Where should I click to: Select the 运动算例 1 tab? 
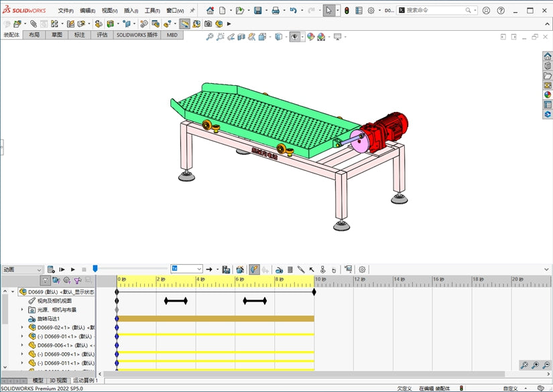85,381
